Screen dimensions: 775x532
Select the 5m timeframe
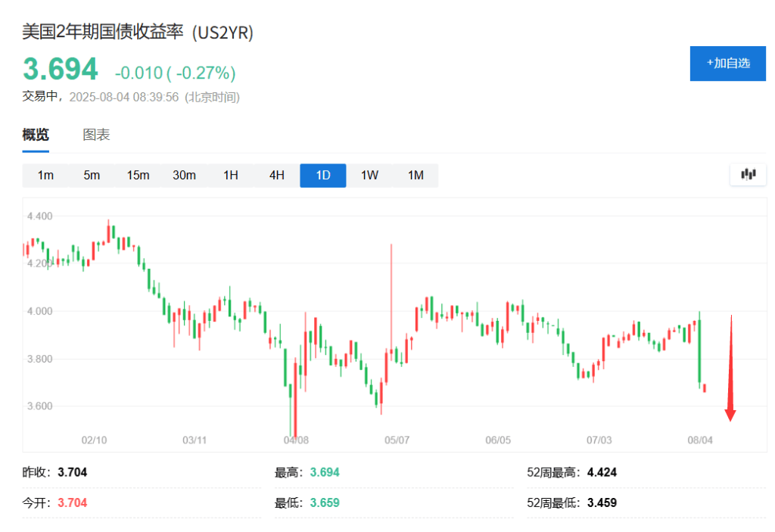click(92, 175)
